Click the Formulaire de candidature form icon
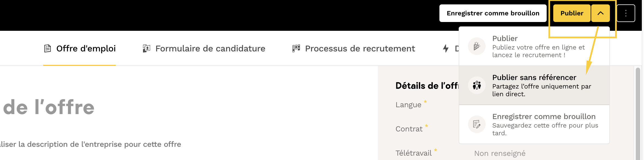 [147, 49]
